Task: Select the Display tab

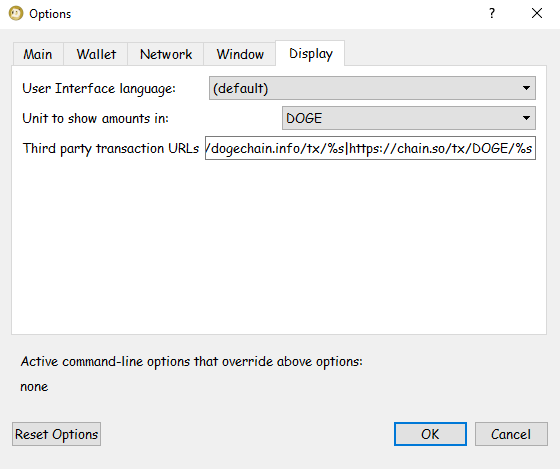Action: (310, 54)
